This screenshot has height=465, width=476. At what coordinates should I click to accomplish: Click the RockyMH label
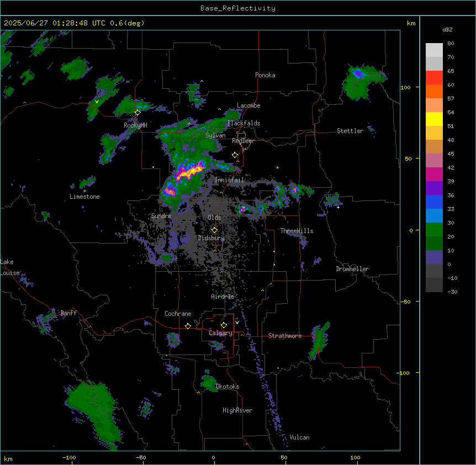tap(135, 125)
